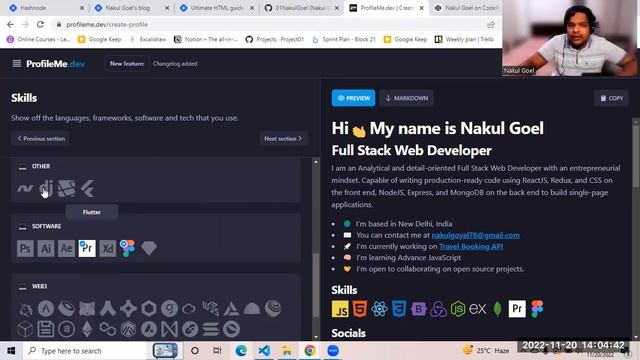Image resolution: width=640 pixels, height=360 pixels.
Task: Select the web3.js icon in Web3
Action: (x=211, y=309)
